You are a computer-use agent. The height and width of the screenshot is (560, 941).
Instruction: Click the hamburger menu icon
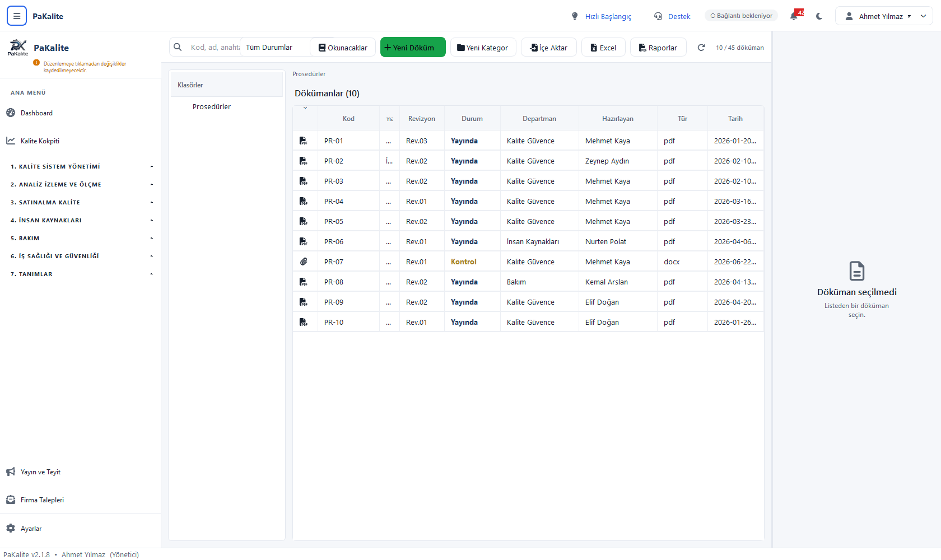pos(17,16)
